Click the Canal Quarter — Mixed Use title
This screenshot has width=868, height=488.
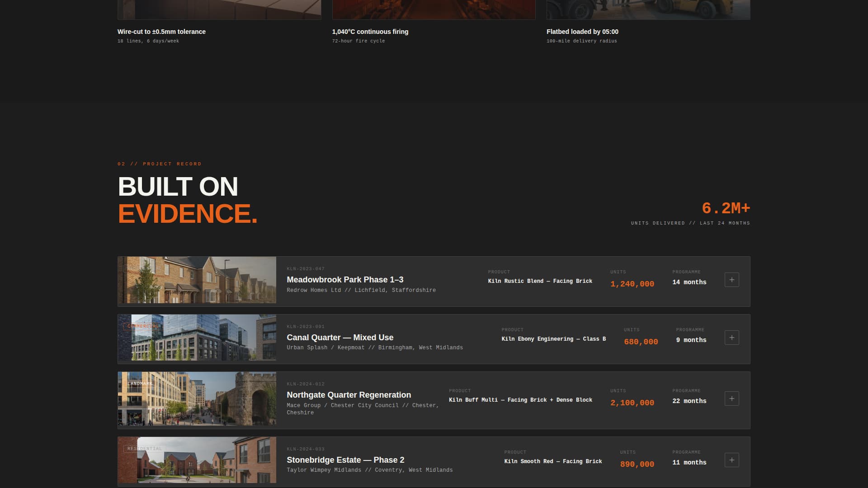340,338
